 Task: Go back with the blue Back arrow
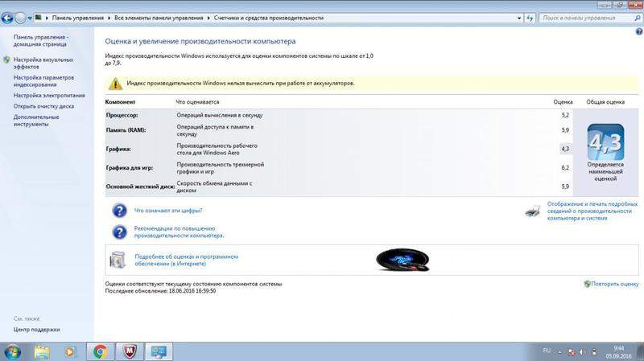[x=7, y=18]
